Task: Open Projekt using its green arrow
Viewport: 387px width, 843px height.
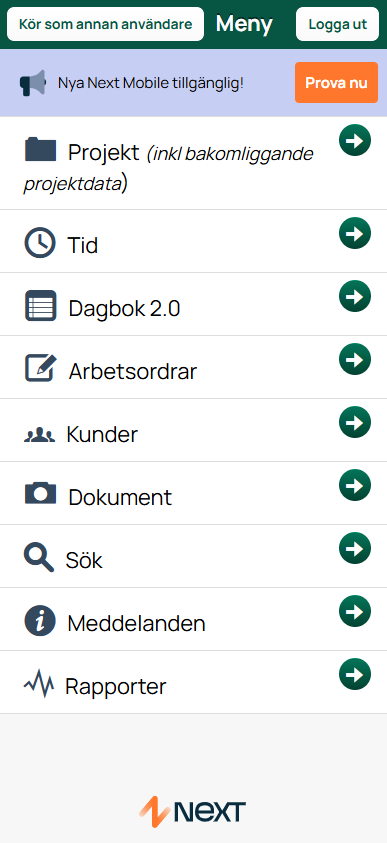Action: 355,140
